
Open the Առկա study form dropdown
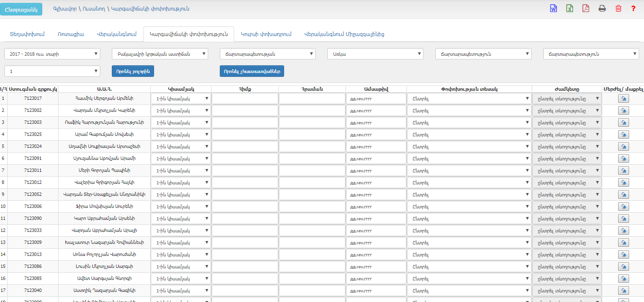click(x=375, y=54)
